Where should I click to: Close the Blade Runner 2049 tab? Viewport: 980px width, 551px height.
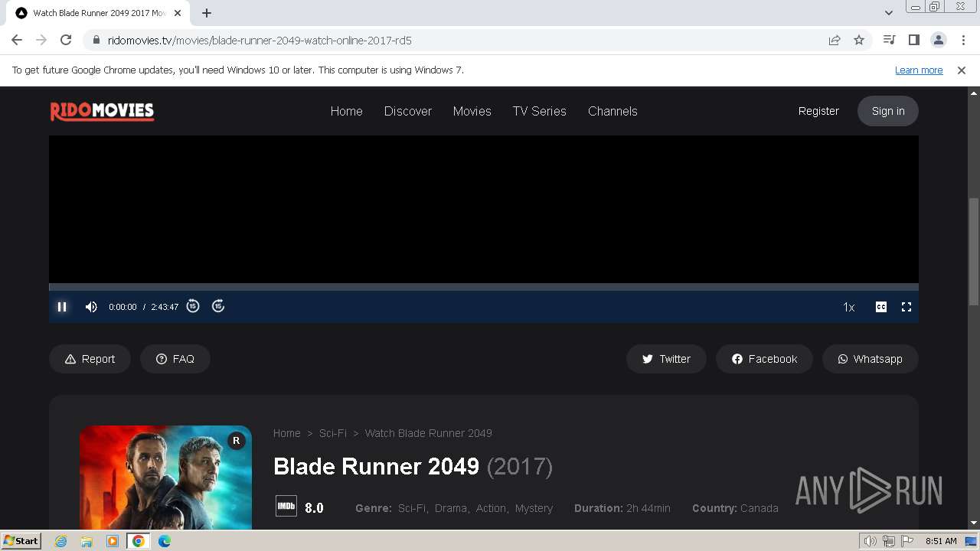178,13
